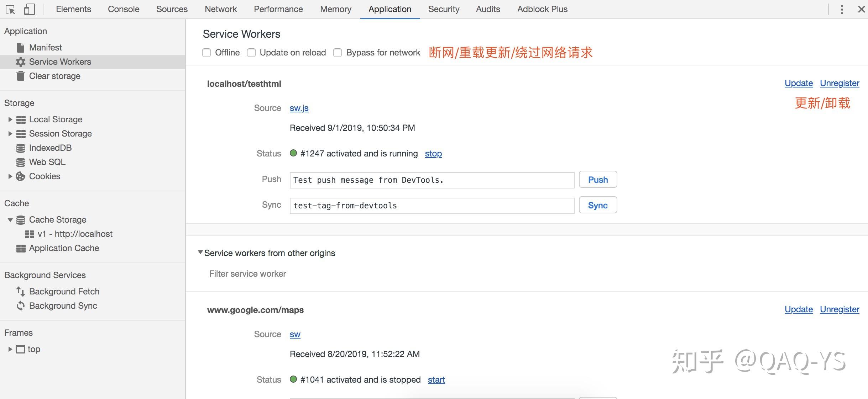This screenshot has height=399, width=868.
Task: Enable the Offline checkbox
Action: (207, 52)
